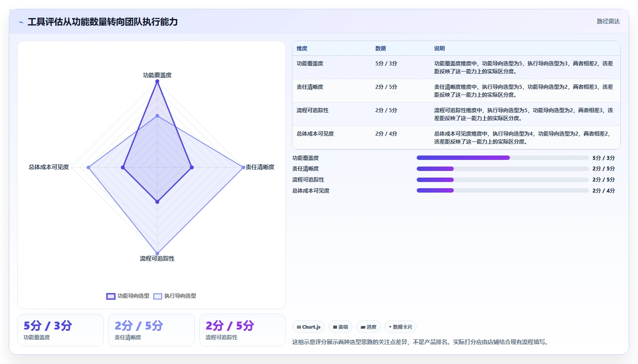Click the 总体成本可见度 table row name
Viewport: 638px width, 364px height.
(x=315, y=134)
